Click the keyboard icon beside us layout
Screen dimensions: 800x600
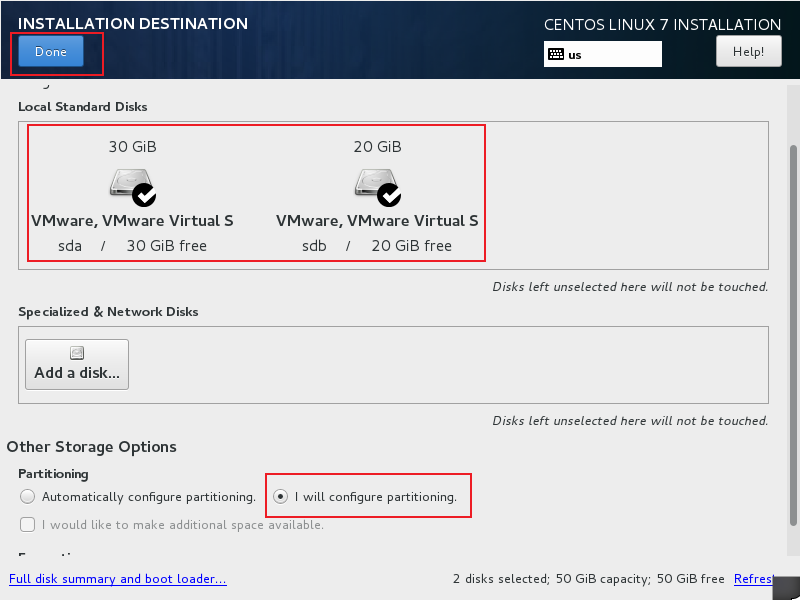coord(556,54)
